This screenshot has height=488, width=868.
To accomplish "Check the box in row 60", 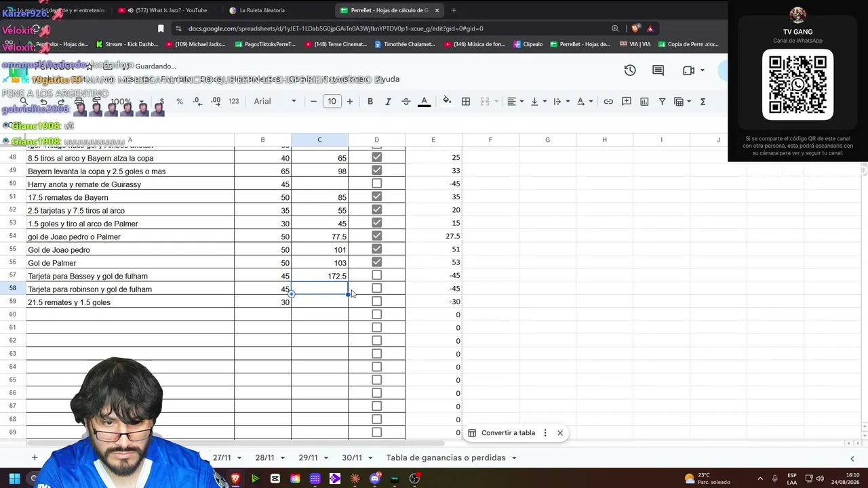I will 377,314.
